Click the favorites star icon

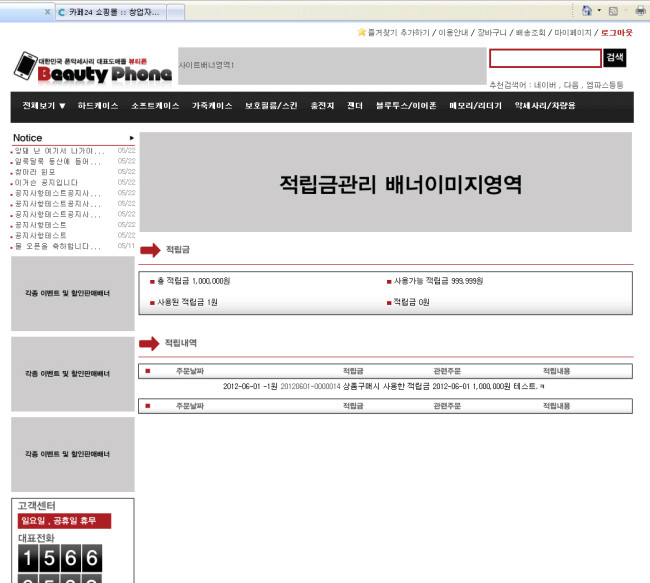point(362,32)
